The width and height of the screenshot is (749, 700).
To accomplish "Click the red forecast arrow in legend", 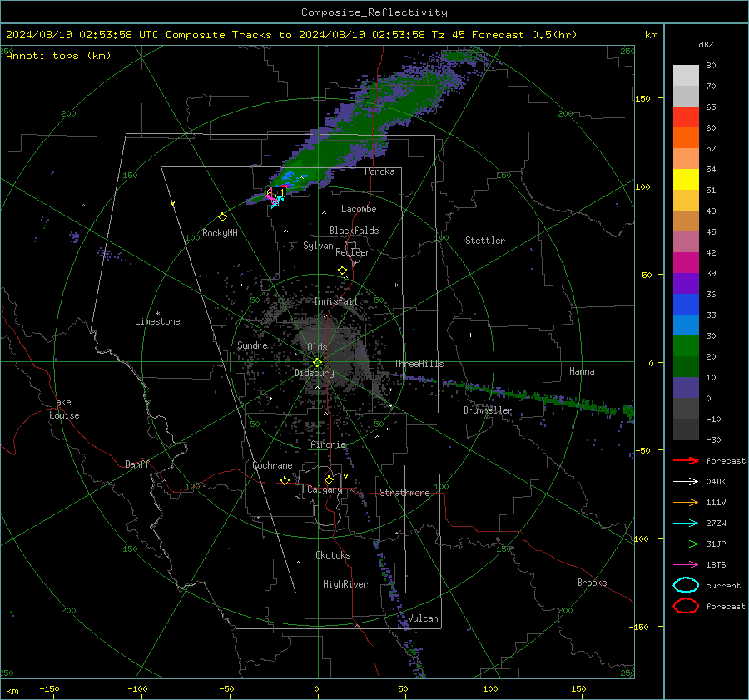I will pyautogui.click(x=686, y=460).
